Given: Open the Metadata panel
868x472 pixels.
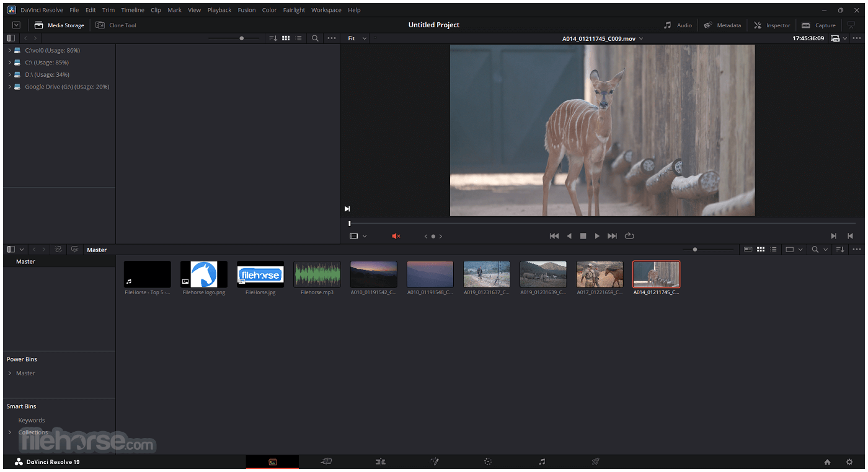Looking at the screenshot, I should coord(722,25).
